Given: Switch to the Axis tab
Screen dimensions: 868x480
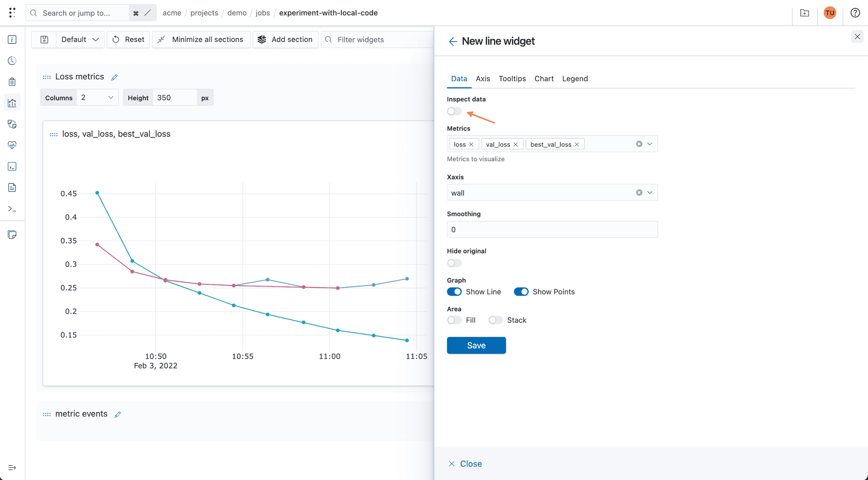Looking at the screenshot, I should pos(483,79).
